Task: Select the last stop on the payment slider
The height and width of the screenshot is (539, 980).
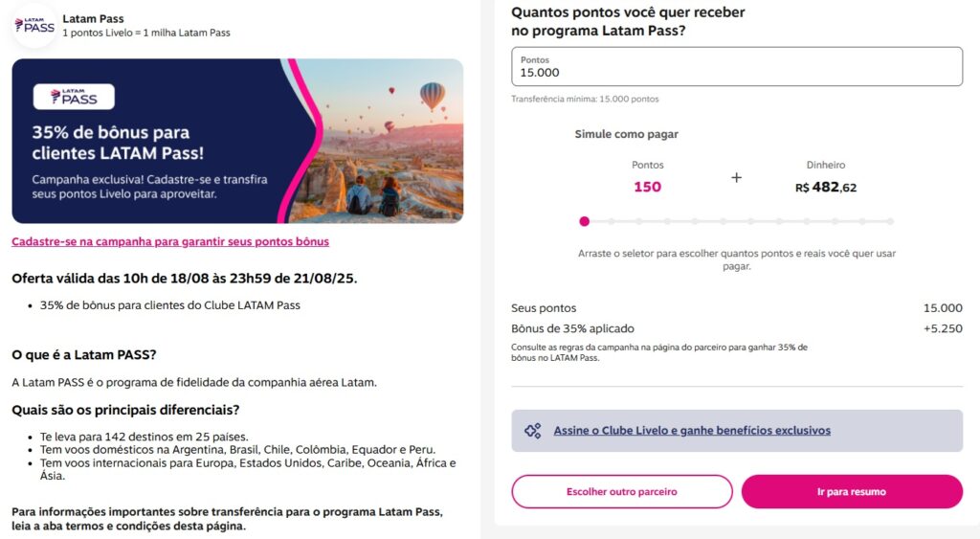Action: point(890,221)
